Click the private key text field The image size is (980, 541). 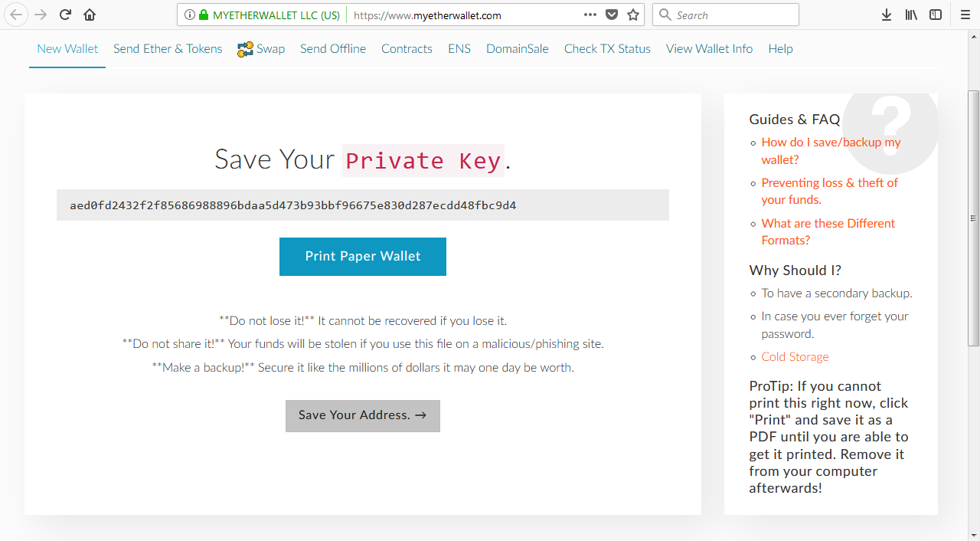coord(363,205)
